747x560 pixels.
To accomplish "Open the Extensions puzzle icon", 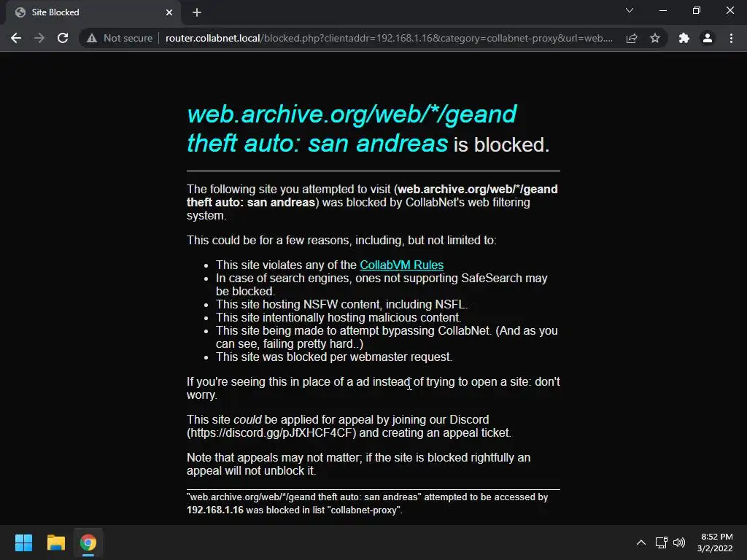I will tap(684, 38).
